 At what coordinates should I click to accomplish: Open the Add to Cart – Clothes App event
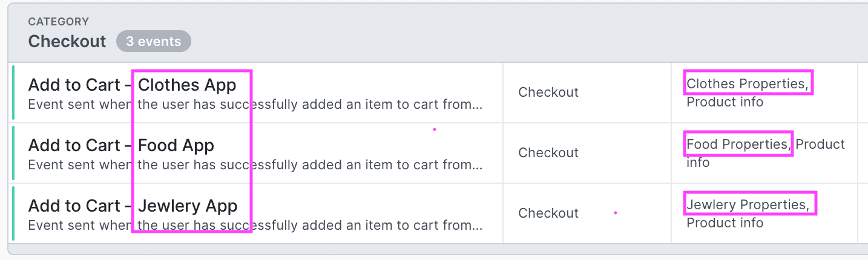coord(132,85)
